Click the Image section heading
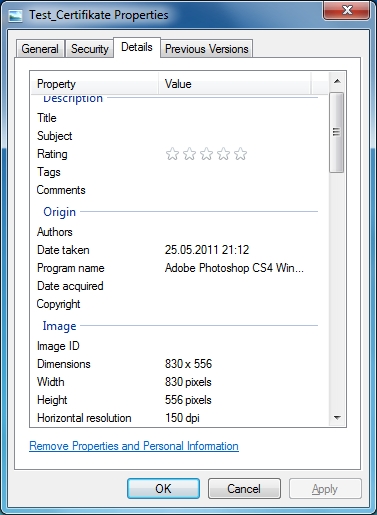Screen dimensions: 377x515 pos(59,326)
